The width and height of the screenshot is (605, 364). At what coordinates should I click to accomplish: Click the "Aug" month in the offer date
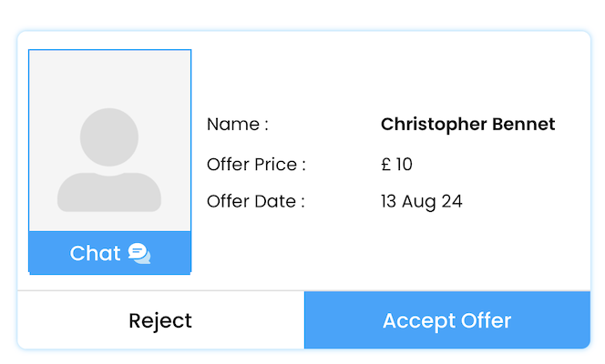click(x=422, y=202)
